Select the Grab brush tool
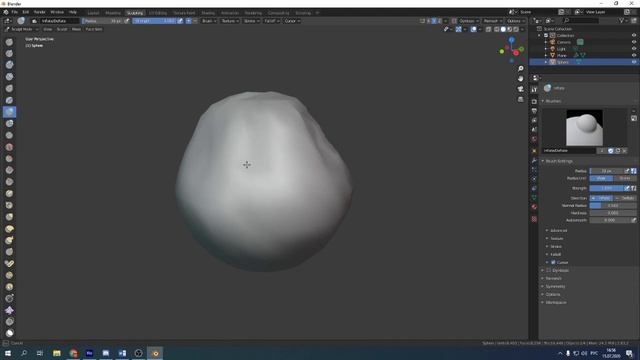This screenshot has height=360, width=640. pyautogui.click(x=9, y=217)
